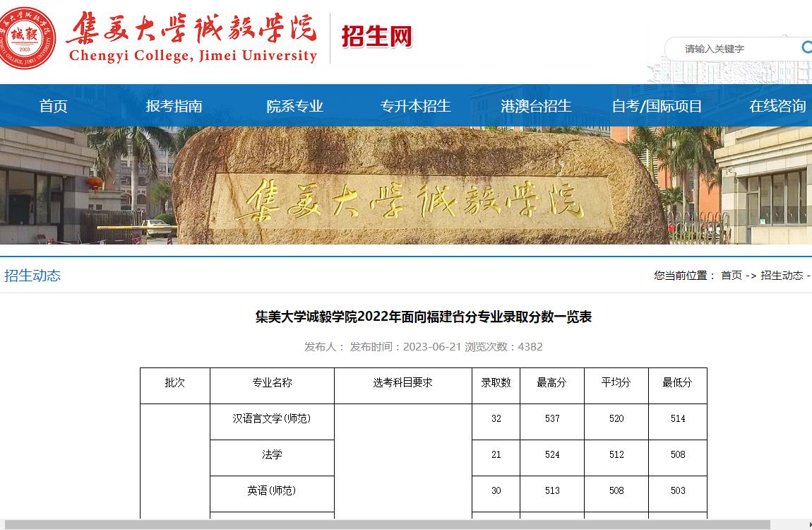The height and width of the screenshot is (530, 812).
Task: Open the 在线咨询 navigation item
Action: [x=777, y=106]
